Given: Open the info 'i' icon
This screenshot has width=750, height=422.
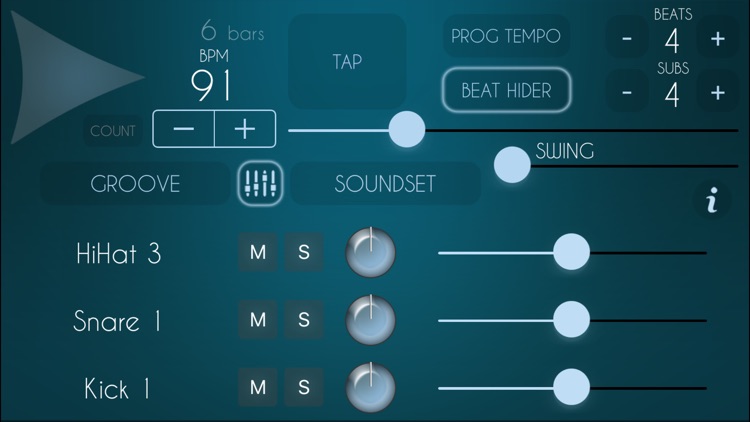Looking at the screenshot, I should pos(712,200).
